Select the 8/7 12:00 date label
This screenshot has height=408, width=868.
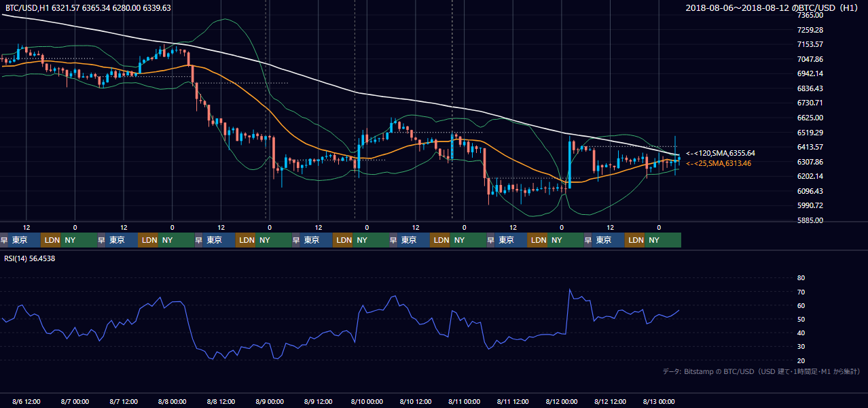pos(124,401)
